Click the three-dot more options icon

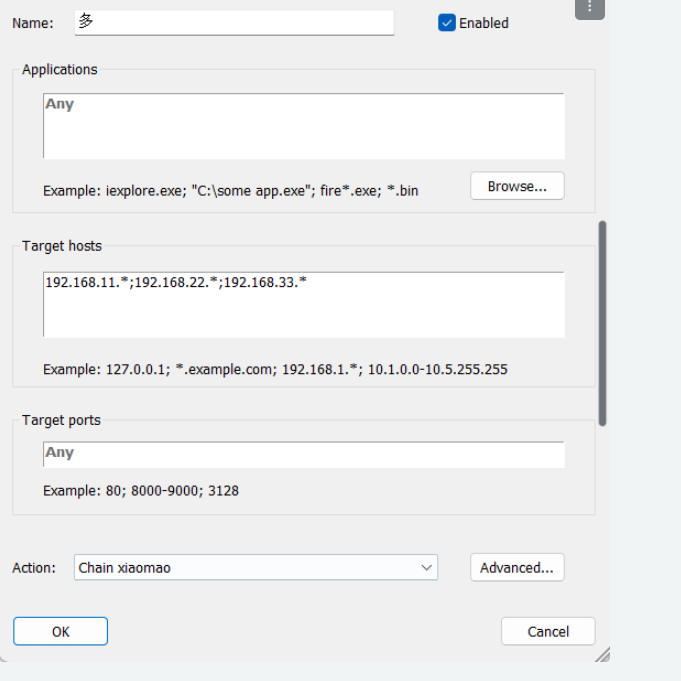click(x=590, y=8)
